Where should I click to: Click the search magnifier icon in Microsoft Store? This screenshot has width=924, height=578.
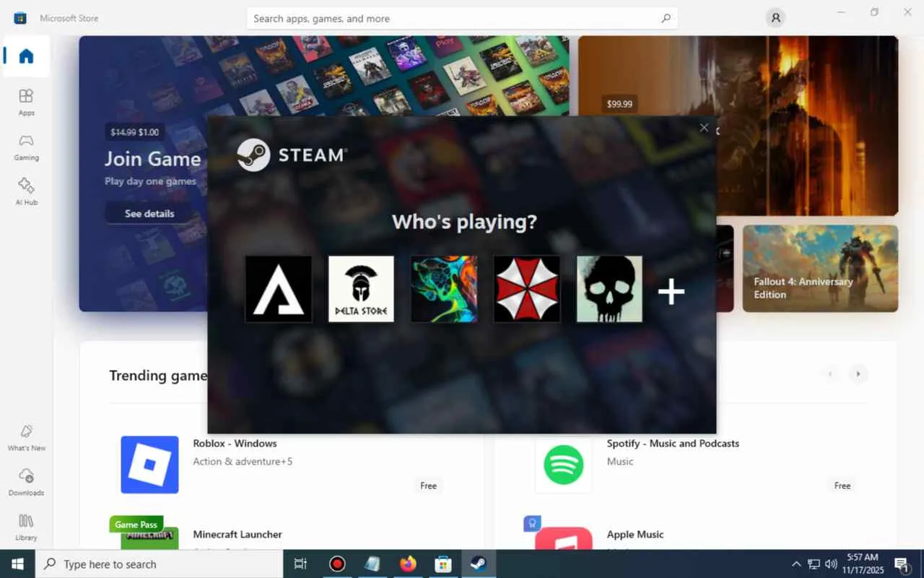[x=666, y=18]
